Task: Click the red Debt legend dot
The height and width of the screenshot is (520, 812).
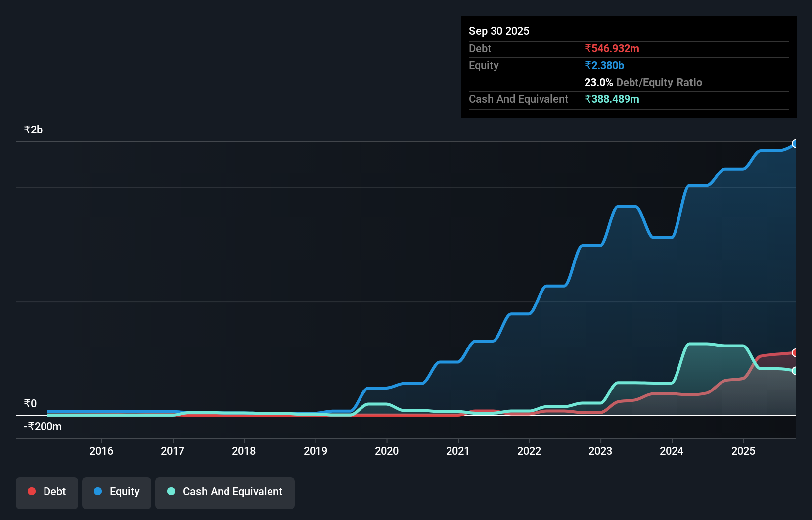Action: coord(31,491)
